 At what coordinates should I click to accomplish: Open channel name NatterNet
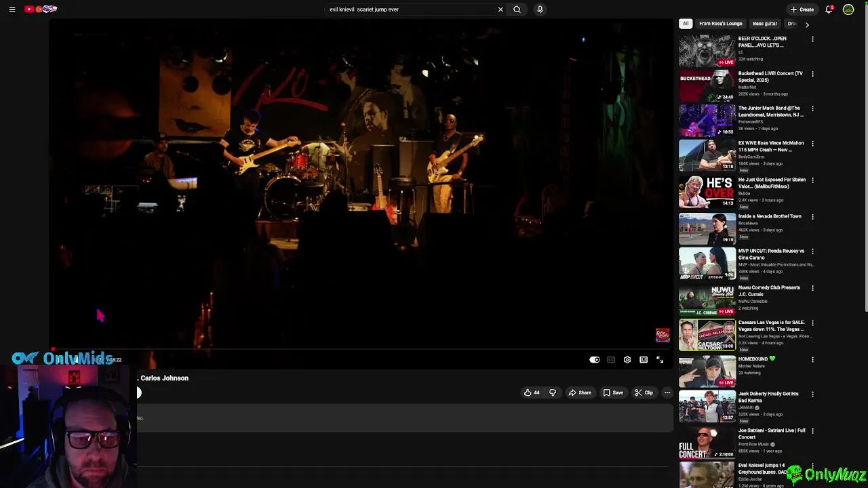coord(747,87)
